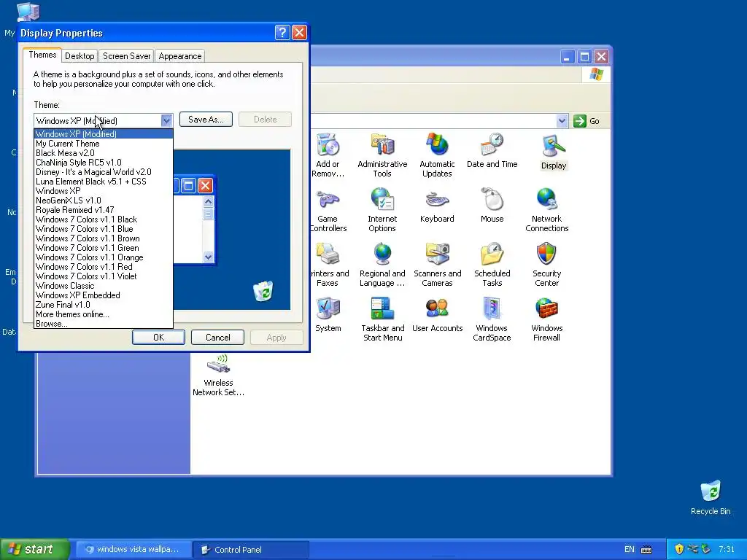Select More themes online option
The width and height of the screenshot is (747, 560).
[x=104, y=314]
